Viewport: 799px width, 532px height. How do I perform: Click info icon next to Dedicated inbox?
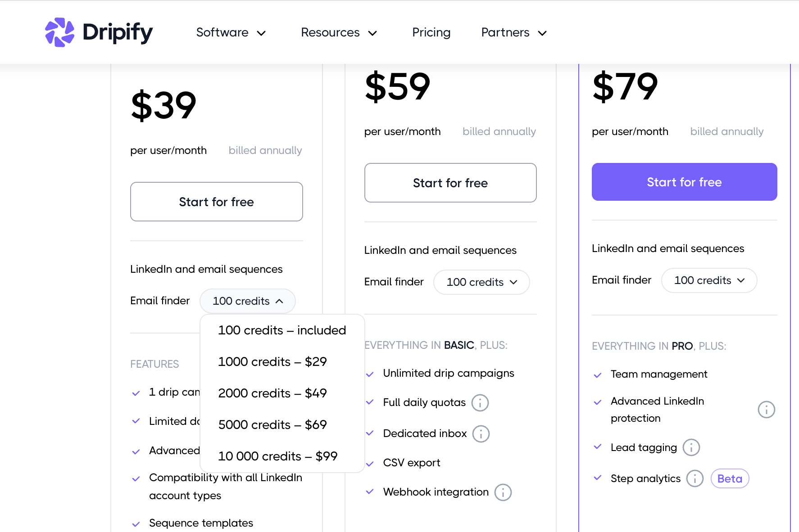(x=481, y=434)
